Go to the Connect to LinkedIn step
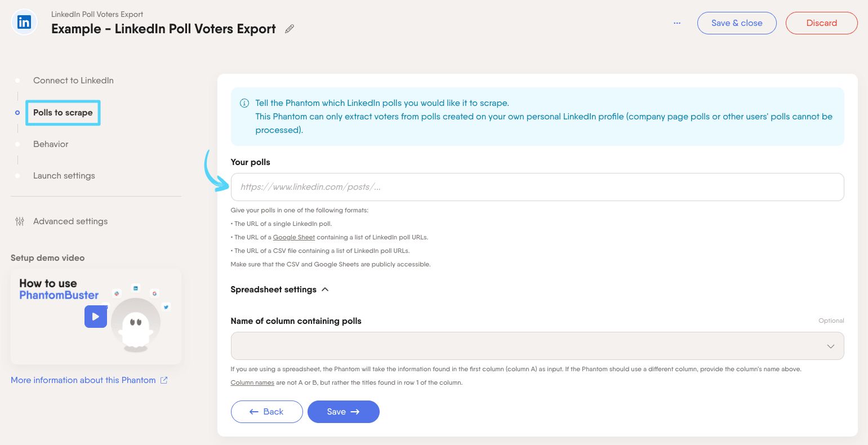Screen dimensions: 868x445 click(73, 81)
